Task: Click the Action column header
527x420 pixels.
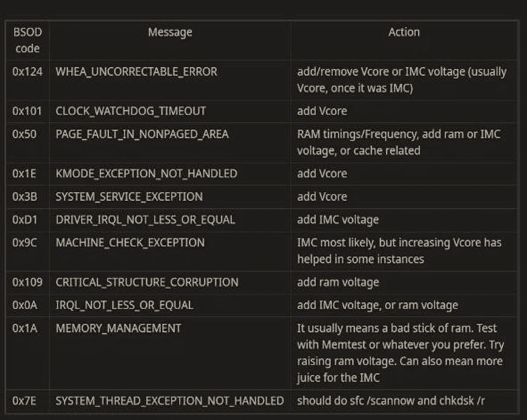Action: click(x=404, y=32)
